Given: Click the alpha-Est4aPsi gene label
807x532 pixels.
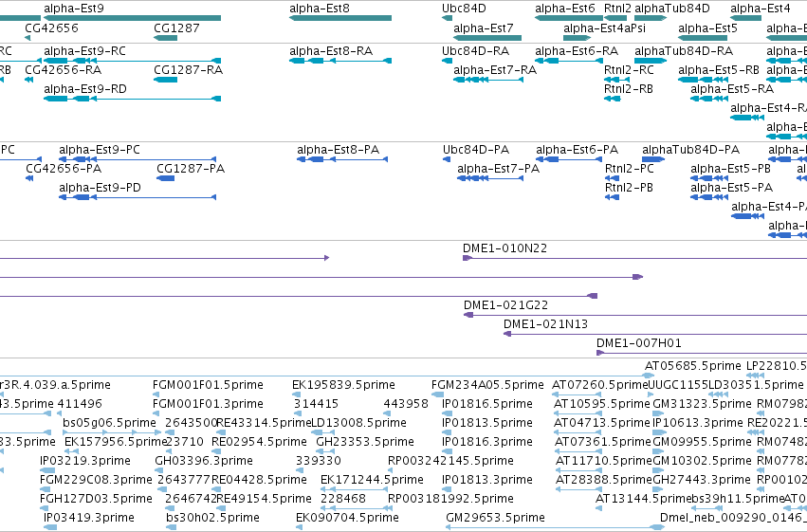Looking at the screenshot, I should click(604, 28).
